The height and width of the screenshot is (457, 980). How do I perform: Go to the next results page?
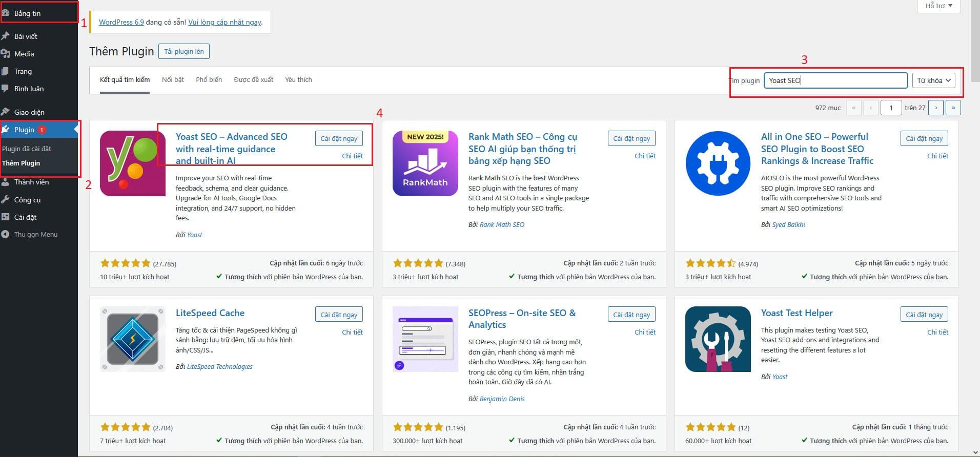pyautogui.click(x=936, y=108)
